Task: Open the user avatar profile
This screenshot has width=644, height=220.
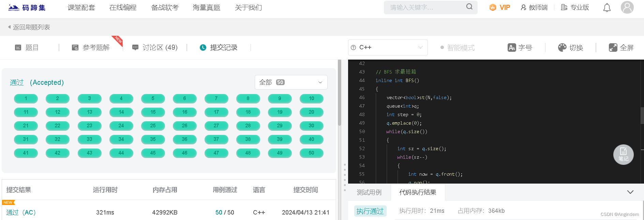Action: click(627, 7)
